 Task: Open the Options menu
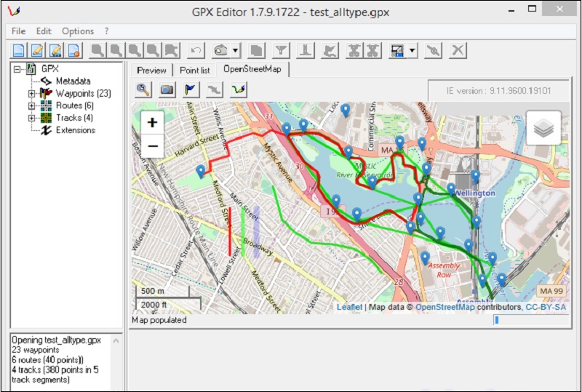coord(78,31)
